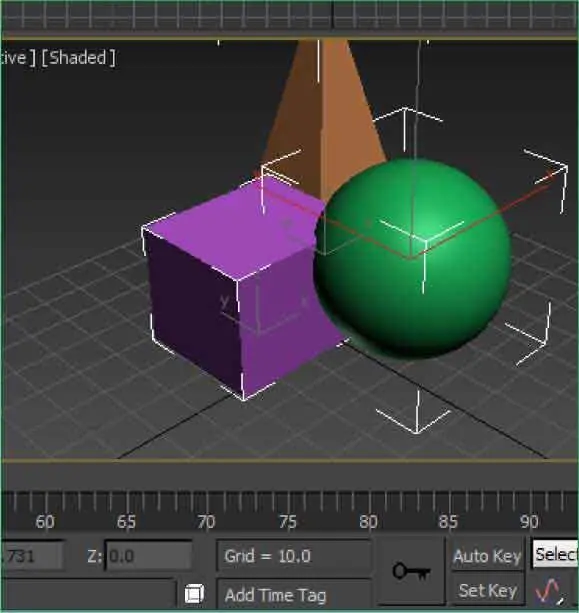Click frame 90 on the time ruler

pos(529,522)
